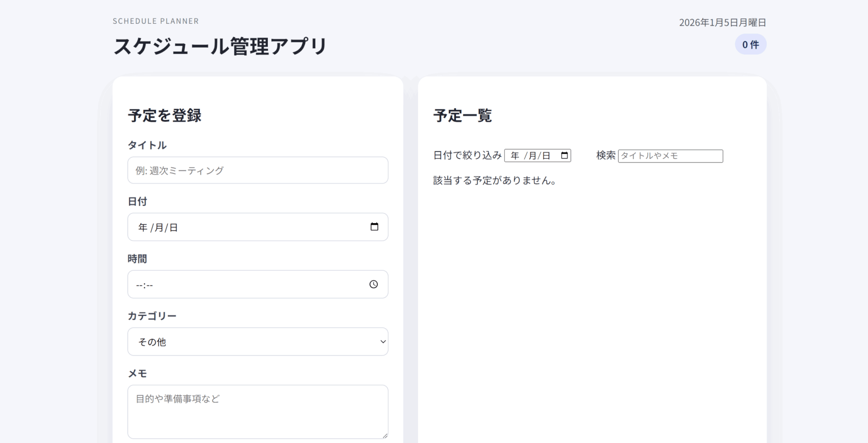868x443 pixels.
Task: Click the スケジュール管理アプリ page heading
Action: [220, 46]
